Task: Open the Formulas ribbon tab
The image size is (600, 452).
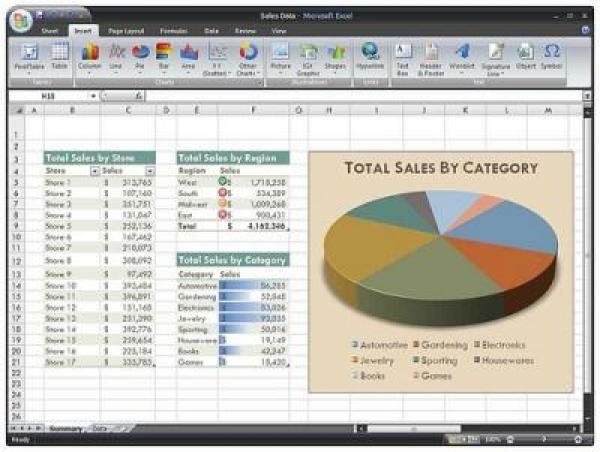Action: [174, 31]
